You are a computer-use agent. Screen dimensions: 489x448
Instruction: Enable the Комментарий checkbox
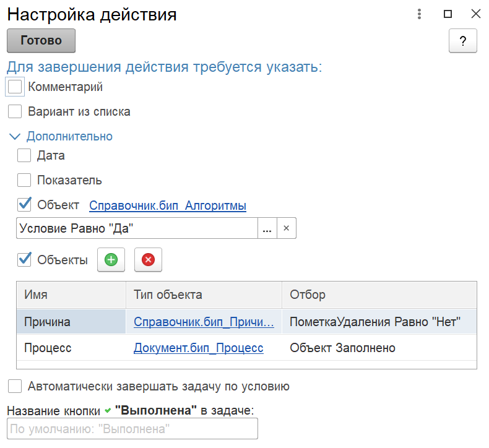(x=15, y=87)
